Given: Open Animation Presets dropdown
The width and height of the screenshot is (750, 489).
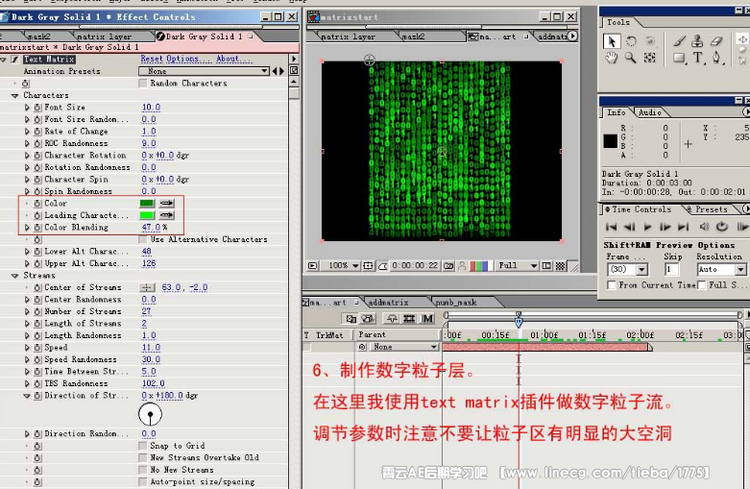Looking at the screenshot, I should tap(204, 71).
